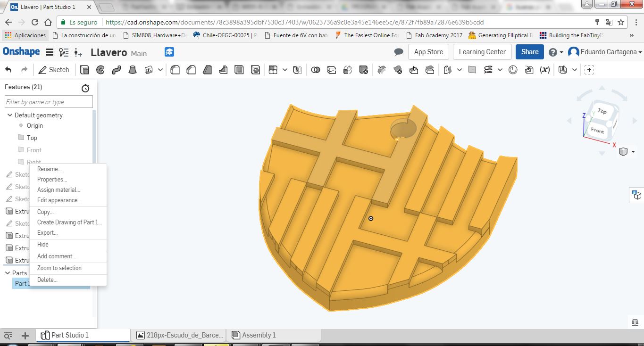The image size is (644, 346).
Task: Choose Delete... from the context menu
Action: tap(47, 280)
